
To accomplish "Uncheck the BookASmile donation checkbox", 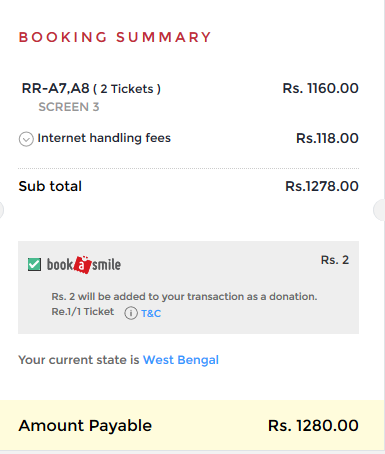I will (x=34, y=265).
